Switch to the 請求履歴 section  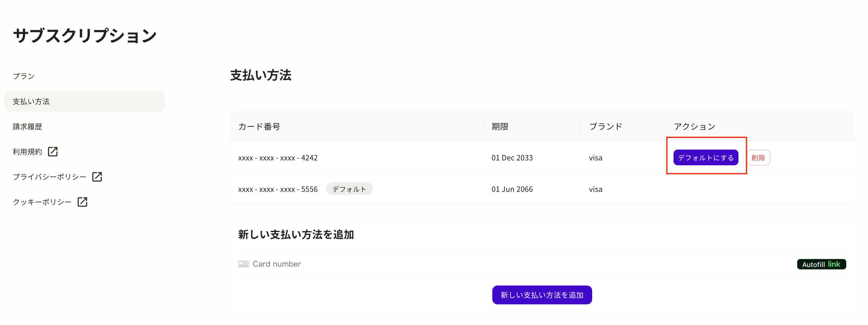pyautogui.click(x=27, y=127)
